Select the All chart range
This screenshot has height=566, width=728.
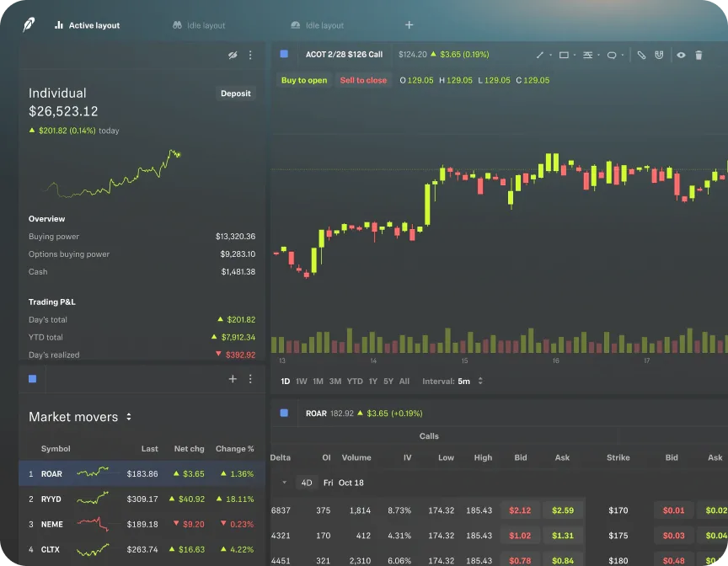[404, 381]
